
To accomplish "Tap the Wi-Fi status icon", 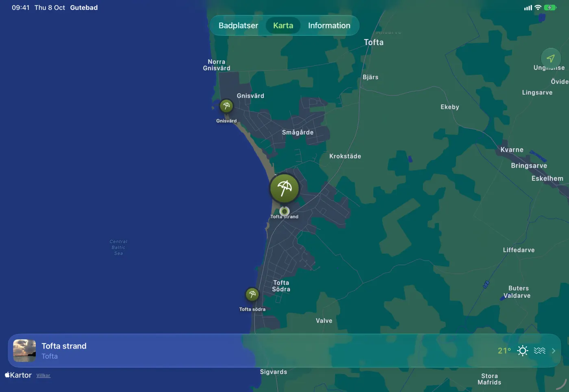I will coord(538,7).
